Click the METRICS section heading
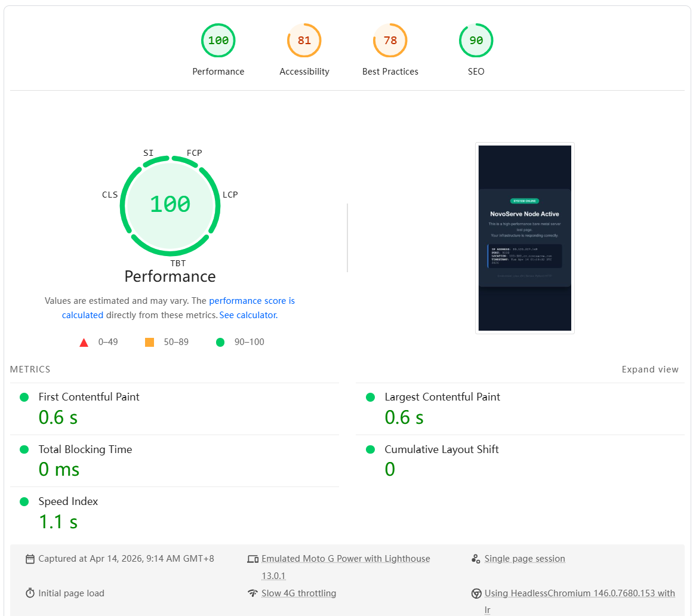 [30, 369]
